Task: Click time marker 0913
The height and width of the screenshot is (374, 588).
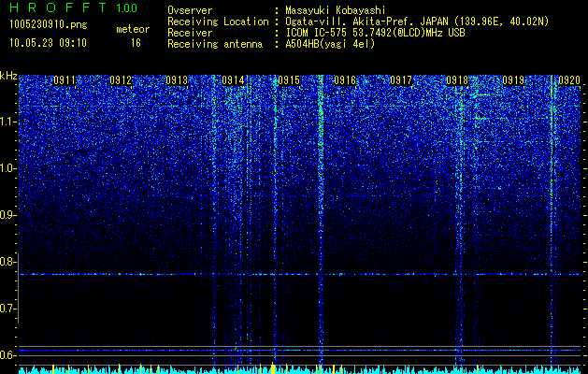Action: point(177,80)
